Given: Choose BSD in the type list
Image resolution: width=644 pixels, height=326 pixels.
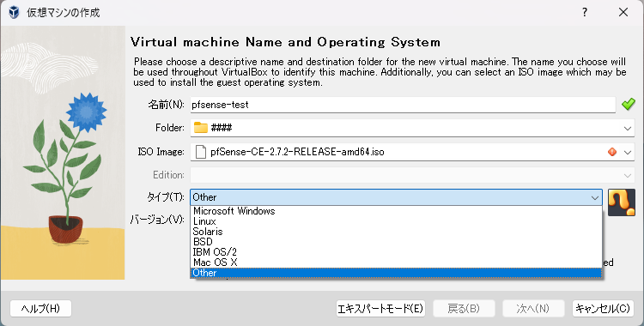Looking at the screenshot, I should [x=396, y=242].
